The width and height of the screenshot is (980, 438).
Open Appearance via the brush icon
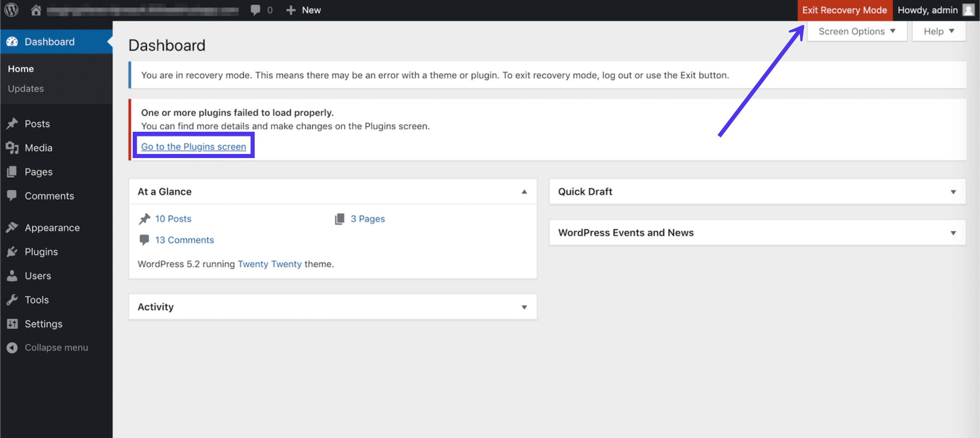point(12,227)
